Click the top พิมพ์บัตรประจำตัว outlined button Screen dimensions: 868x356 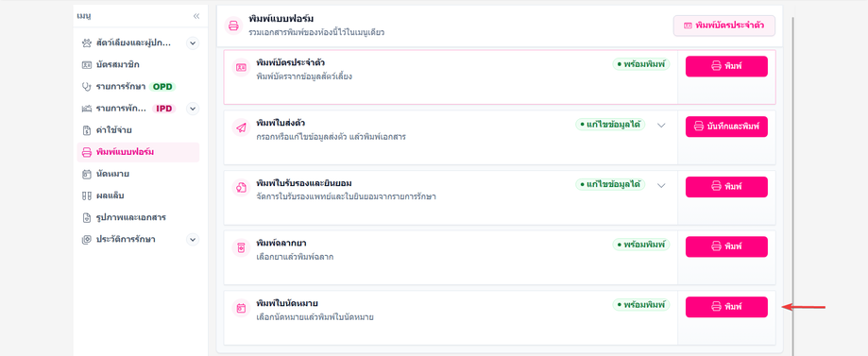(x=724, y=25)
